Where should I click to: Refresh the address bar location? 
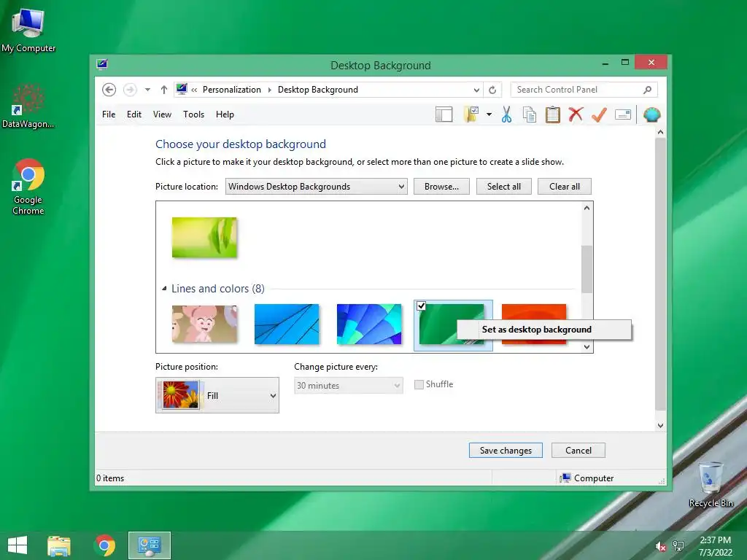[492, 90]
